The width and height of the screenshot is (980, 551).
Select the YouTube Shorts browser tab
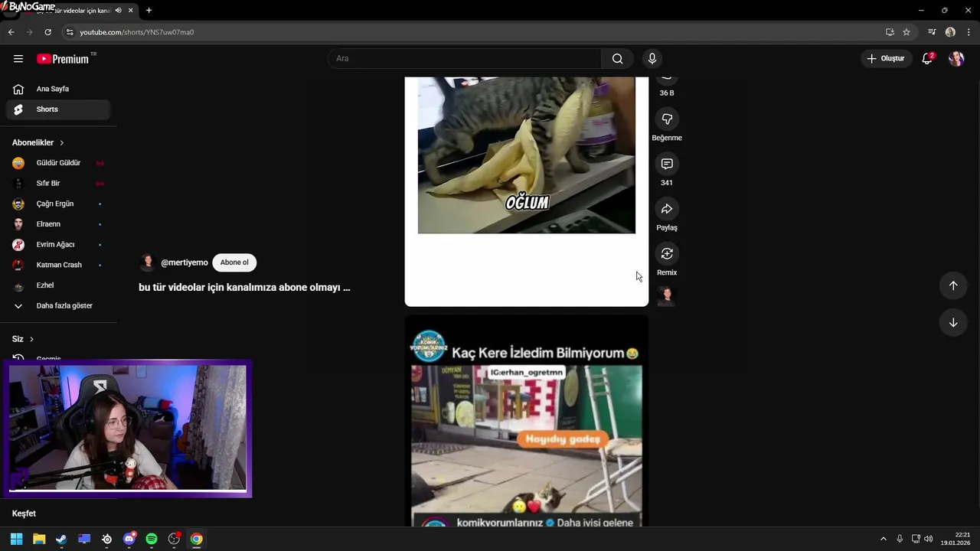(x=73, y=11)
